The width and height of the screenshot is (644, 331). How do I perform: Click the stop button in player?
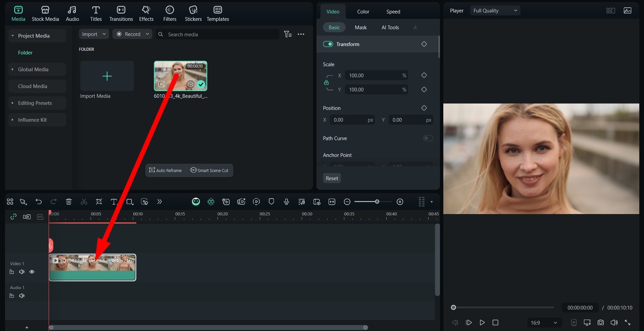click(x=495, y=323)
